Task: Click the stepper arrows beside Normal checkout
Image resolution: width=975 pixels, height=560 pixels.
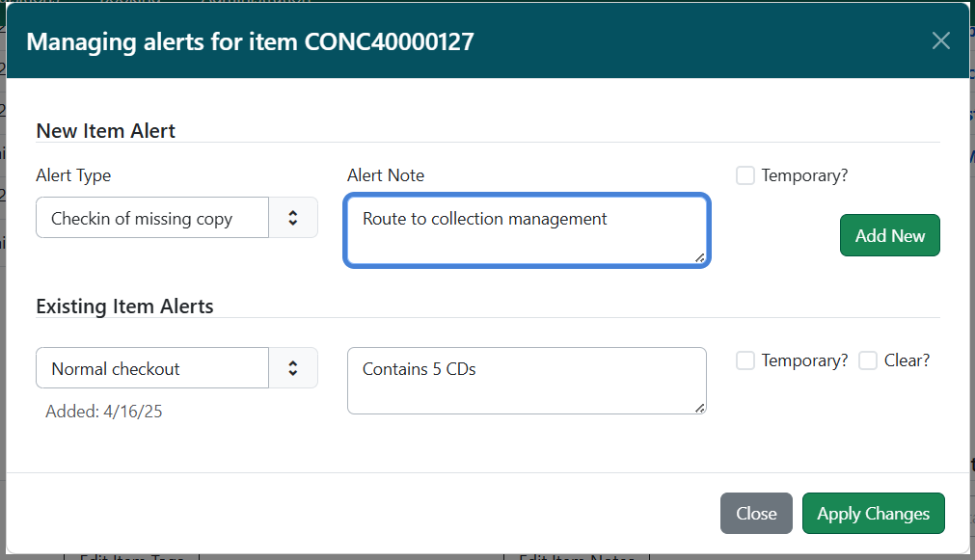Action: click(294, 367)
